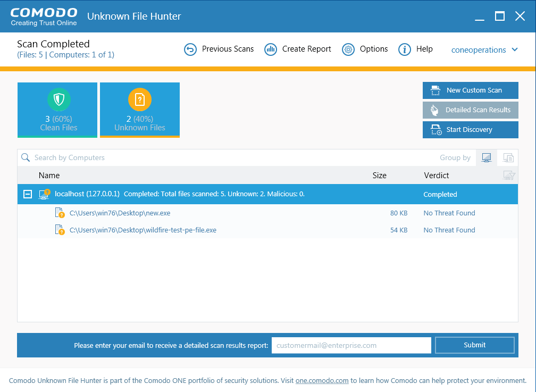Viewport: 536px width, 392px height.
Task: Click the Comodo logo
Action: pos(44,16)
